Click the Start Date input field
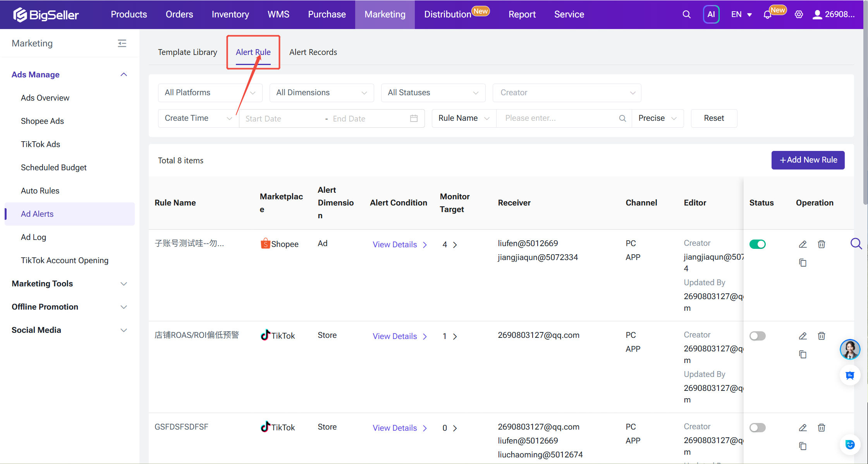Viewport: 868px width, 464px height. click(281, 119)
